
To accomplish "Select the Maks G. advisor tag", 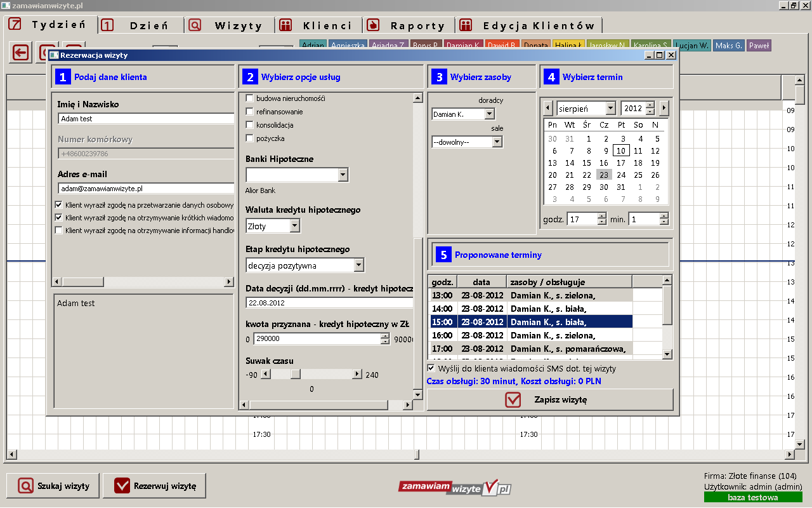I will 728,46.
